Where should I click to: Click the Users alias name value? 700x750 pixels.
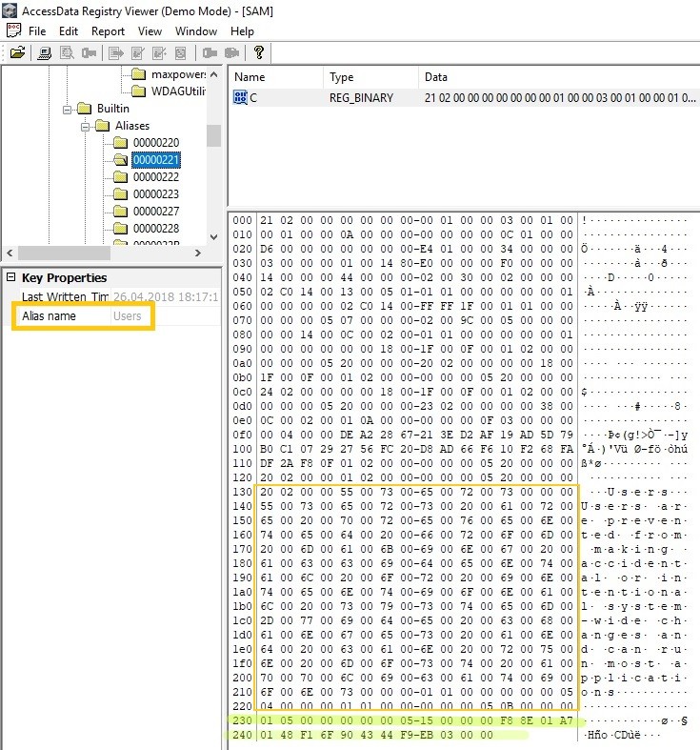(x=128, y=316)
